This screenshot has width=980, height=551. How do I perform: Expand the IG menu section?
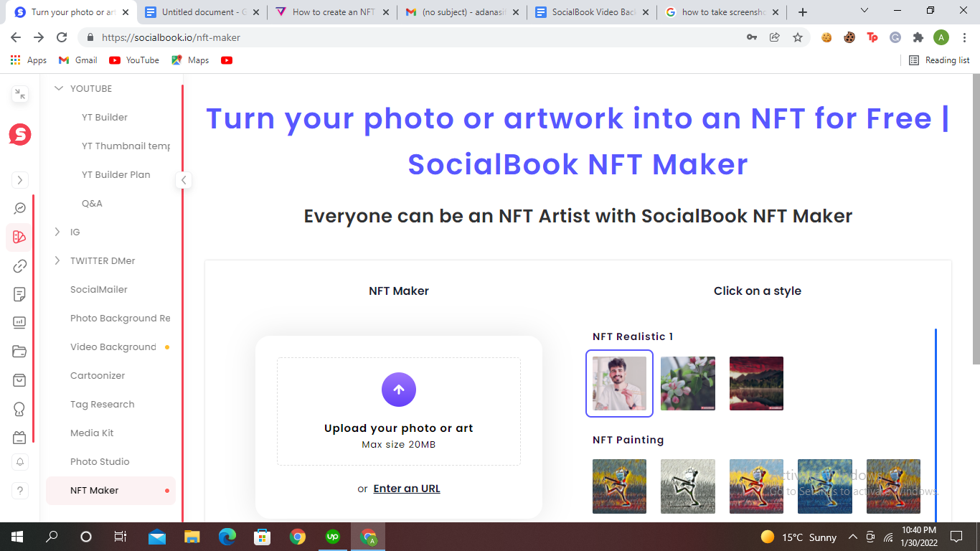[57, 232]
